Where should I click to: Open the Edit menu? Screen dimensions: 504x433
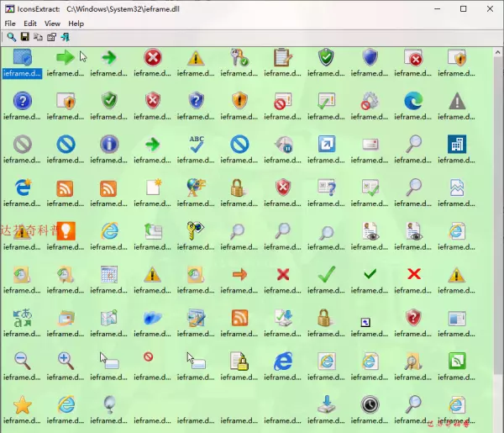click(x=30, y=24)
